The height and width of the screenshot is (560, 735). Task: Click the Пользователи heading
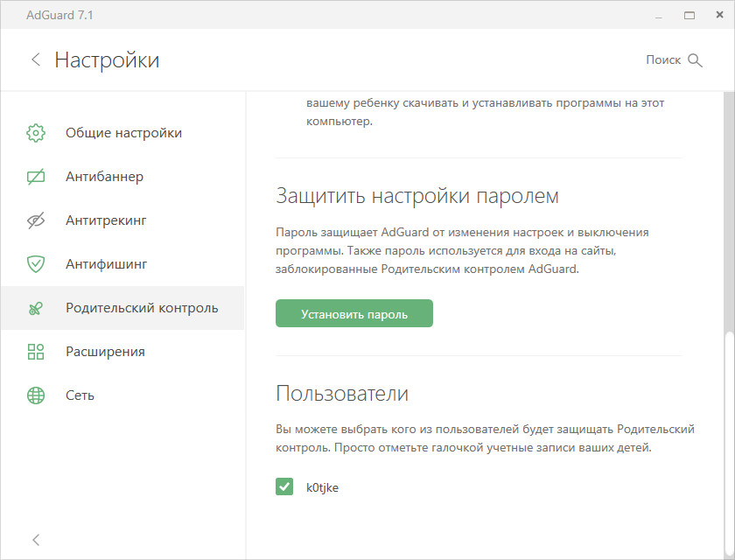click(x=342, y=393)
